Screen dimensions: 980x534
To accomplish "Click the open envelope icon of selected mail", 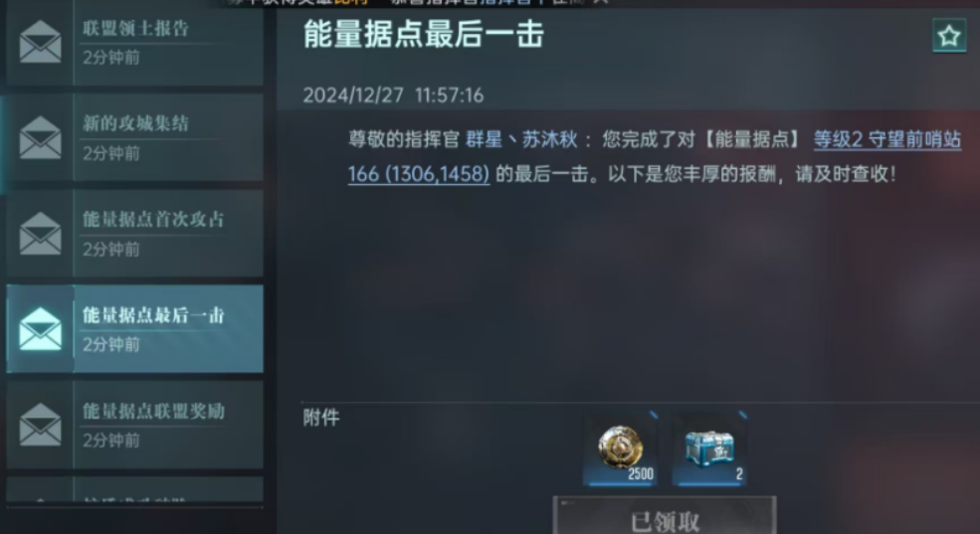I will click(40, 329).
